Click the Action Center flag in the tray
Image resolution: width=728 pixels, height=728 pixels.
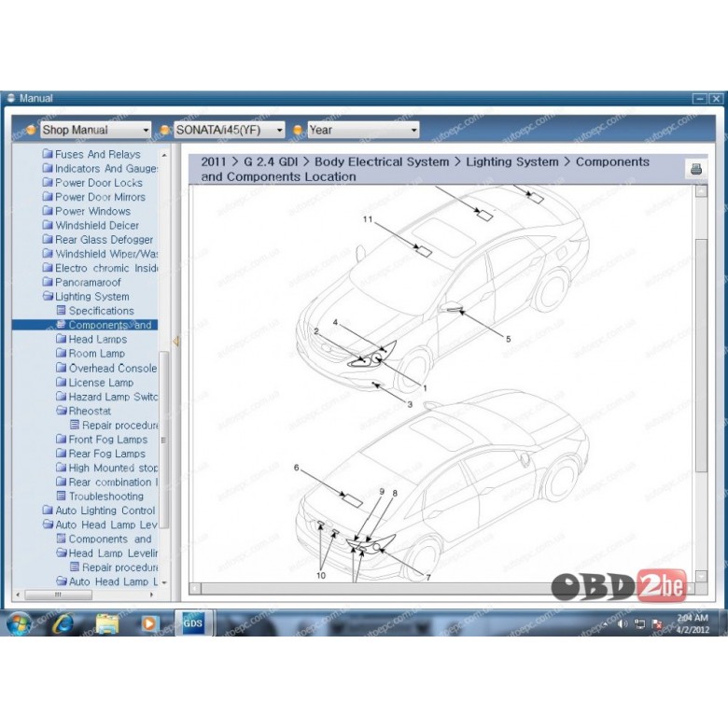coord(657,624)
